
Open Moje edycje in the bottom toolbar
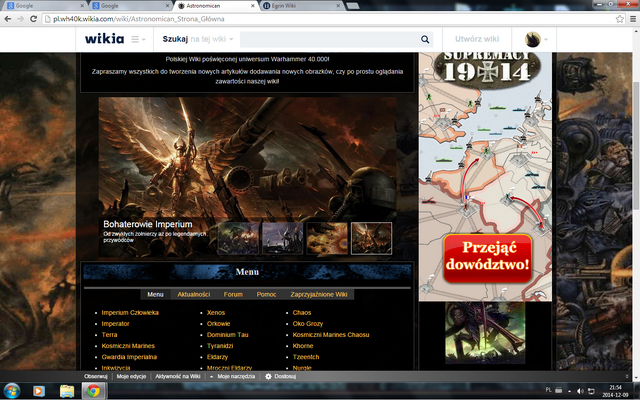tap(131, 376)
